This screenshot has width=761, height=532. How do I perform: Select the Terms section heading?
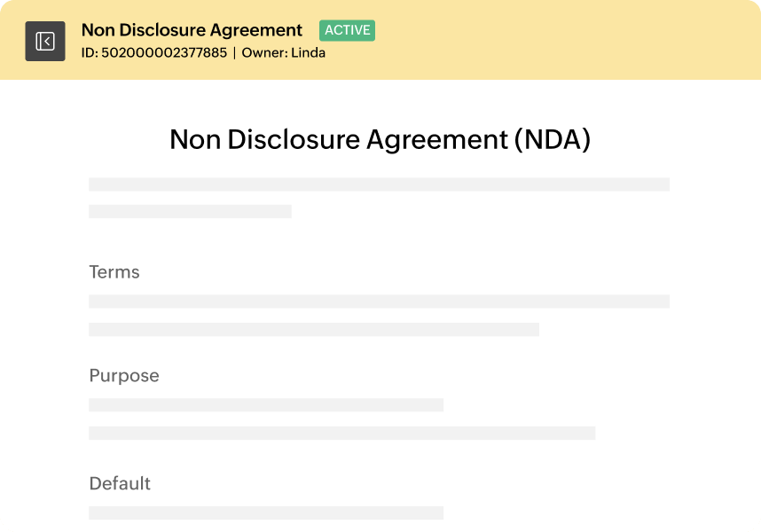114,272
